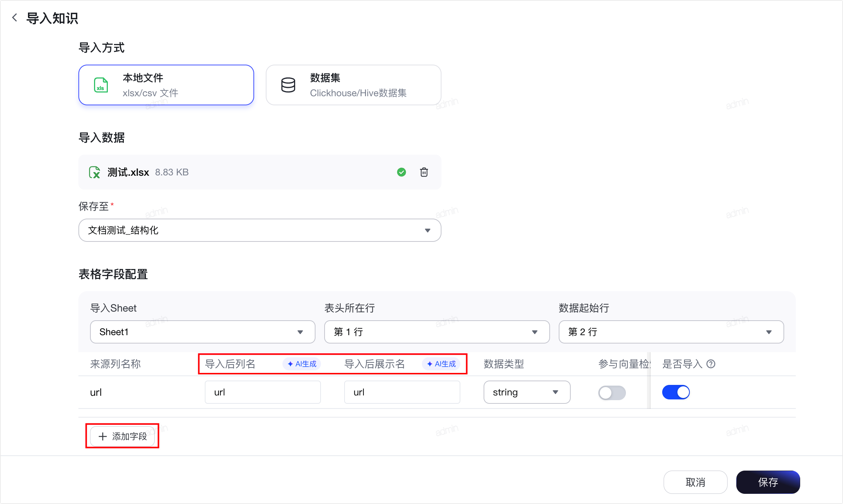Delete the uploaded 测试.xlsx file
The image size is (843, 504).
click(x=424, y=172)
